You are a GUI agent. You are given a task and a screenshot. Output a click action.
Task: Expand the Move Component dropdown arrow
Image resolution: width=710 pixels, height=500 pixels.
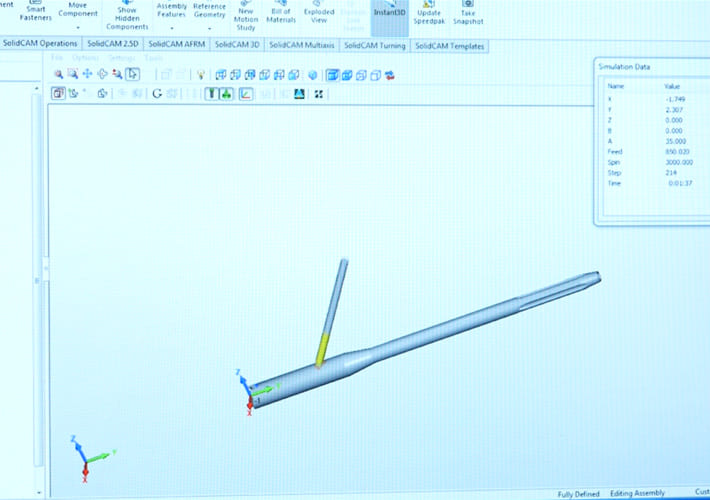pos(78,28)
